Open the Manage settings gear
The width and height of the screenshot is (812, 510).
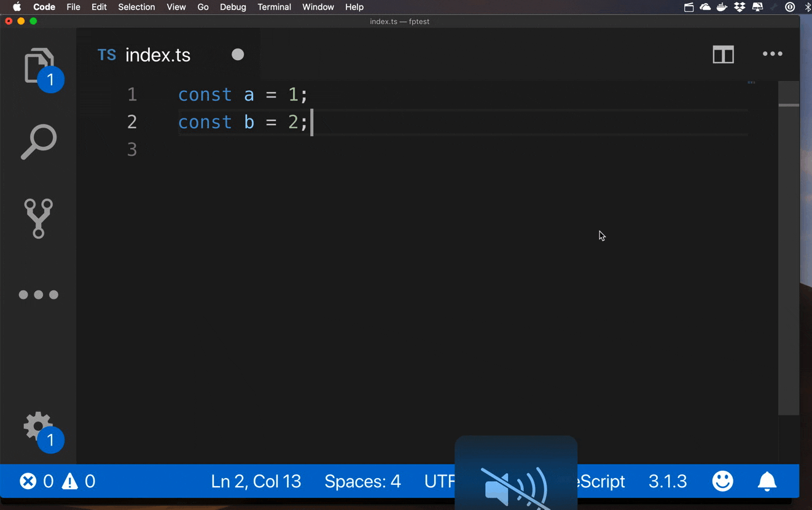tap(37, 427)
